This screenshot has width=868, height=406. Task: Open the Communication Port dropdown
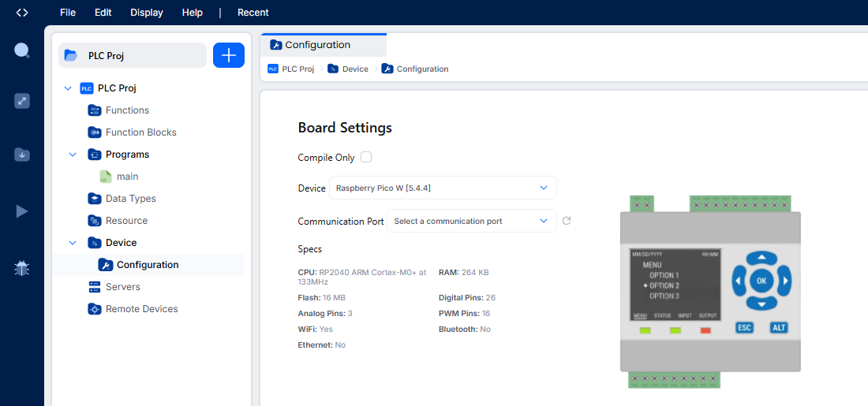coord(471,222)
